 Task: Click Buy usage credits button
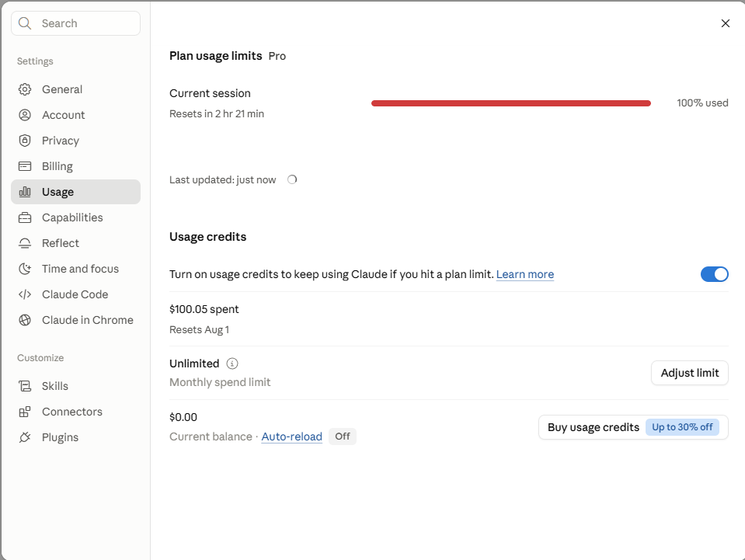(633, 427)
